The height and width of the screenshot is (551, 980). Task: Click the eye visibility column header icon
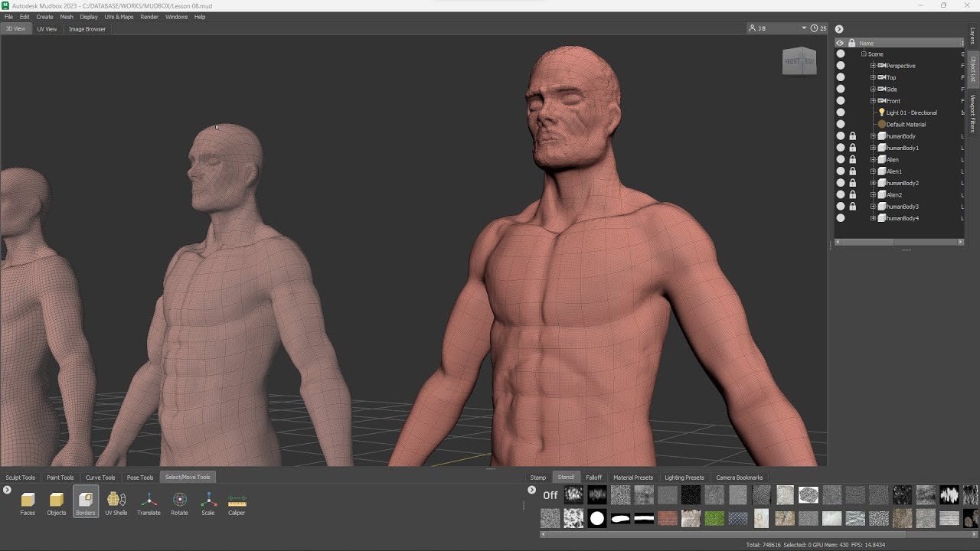(x=840, y=43)
